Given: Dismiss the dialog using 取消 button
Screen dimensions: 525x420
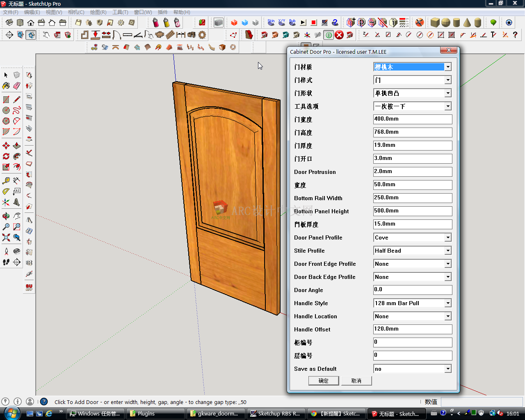Looking at the screenshot, I should (x=356, y=381).
